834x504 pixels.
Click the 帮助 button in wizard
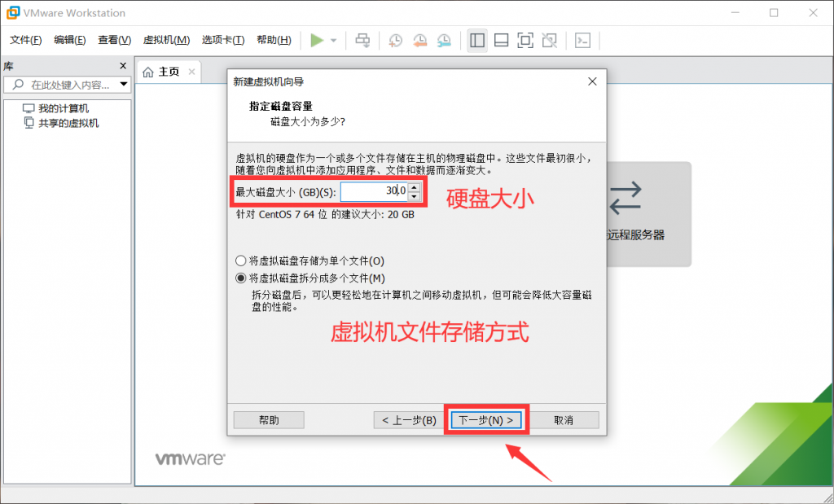click(269, 420)
